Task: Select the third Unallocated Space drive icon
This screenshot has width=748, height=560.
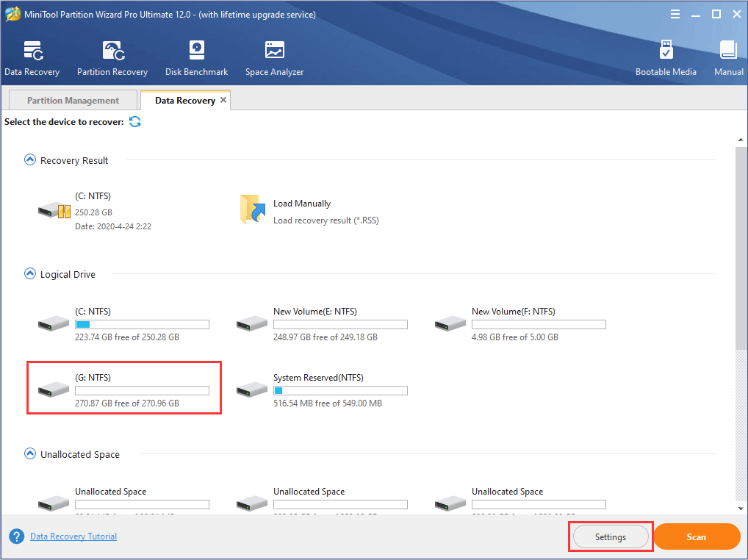Action: [450, 503]
